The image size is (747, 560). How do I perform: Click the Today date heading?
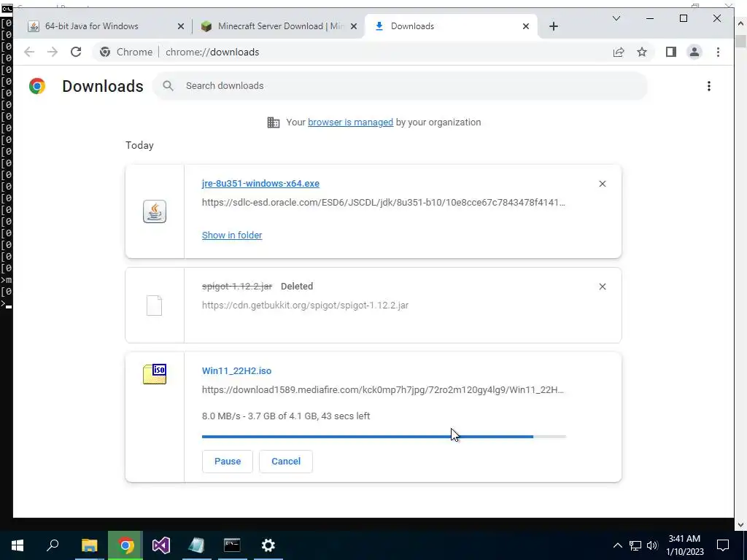[139, 145]
